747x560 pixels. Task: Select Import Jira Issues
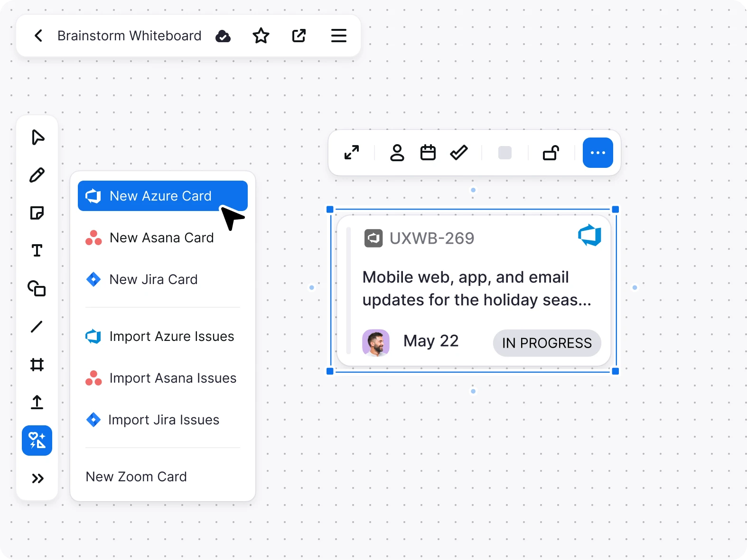(x=163, y=420)
